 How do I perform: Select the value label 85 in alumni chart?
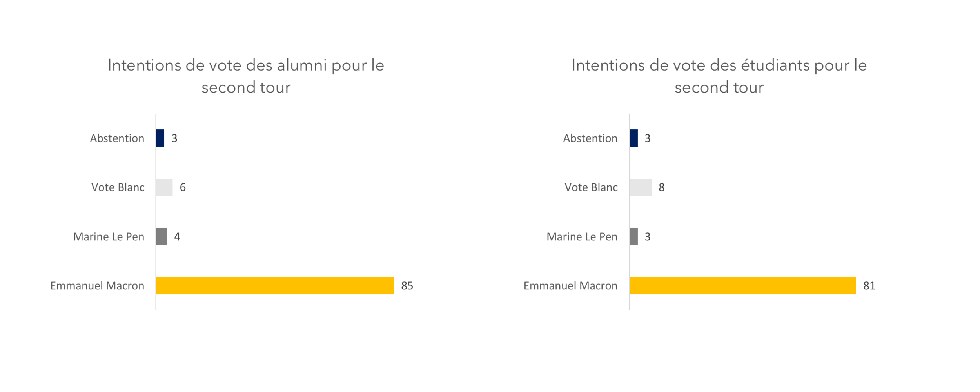click(407, 286)
